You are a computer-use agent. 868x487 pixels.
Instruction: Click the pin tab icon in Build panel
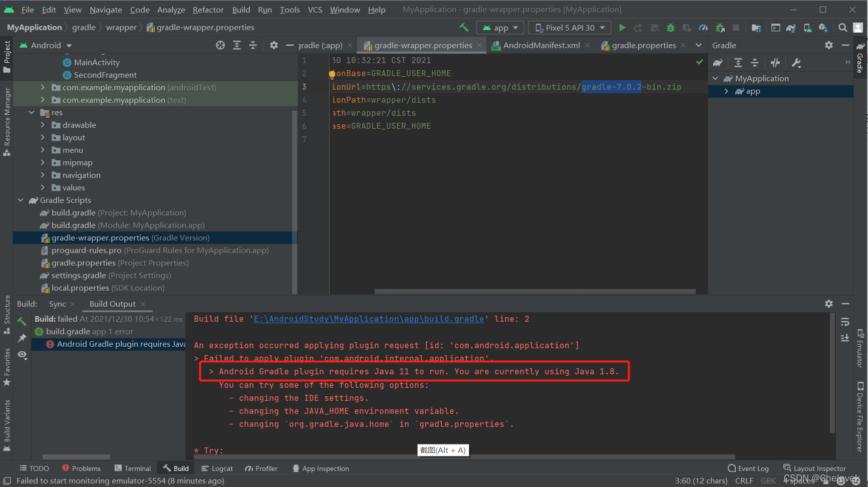(x=22, y=338)
